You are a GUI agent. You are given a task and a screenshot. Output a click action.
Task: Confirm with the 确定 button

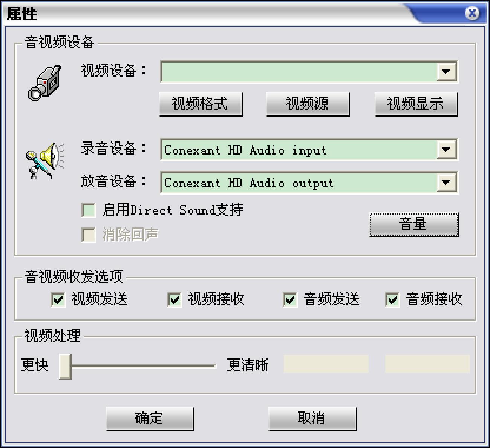[x=150, y=419]
